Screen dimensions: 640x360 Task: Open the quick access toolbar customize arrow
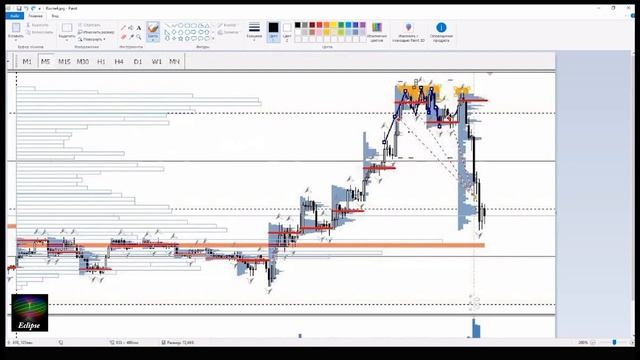(x=40, y=8)
